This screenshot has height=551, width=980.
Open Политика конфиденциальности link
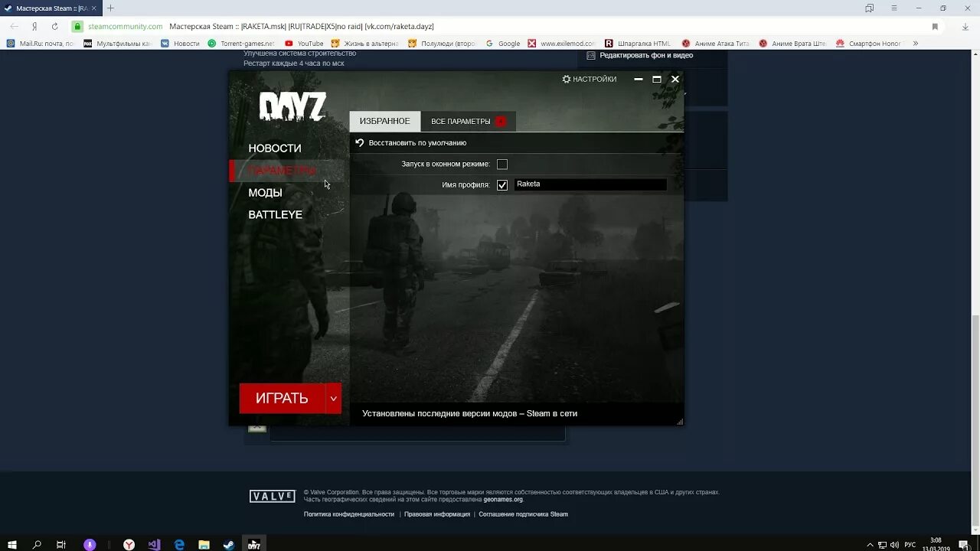(349, 514)
